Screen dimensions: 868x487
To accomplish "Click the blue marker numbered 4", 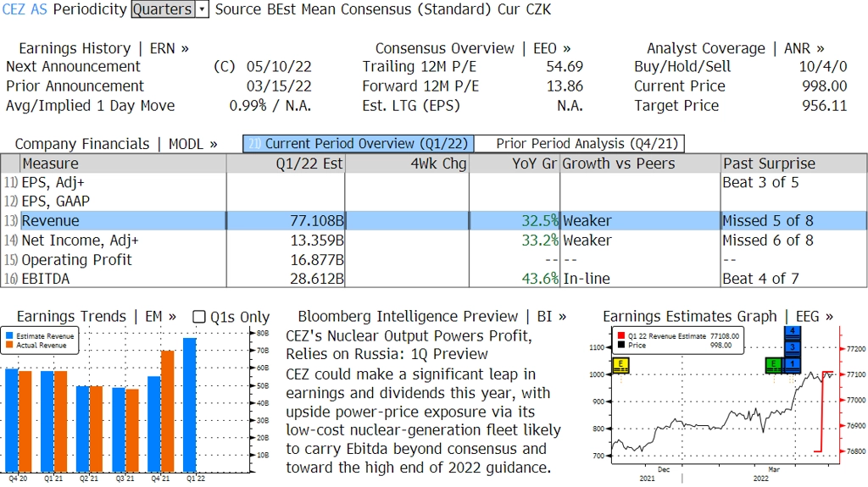I will [793, 331].
